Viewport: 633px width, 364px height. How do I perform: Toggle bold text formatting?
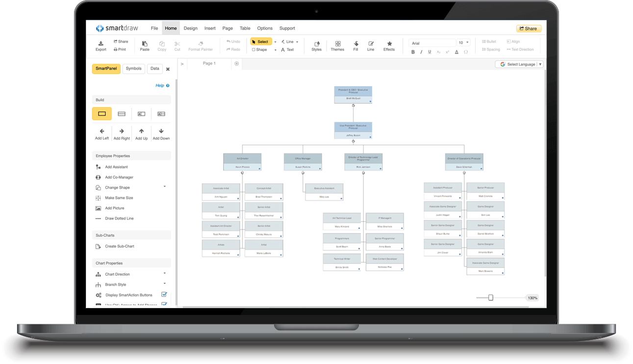tap(413, 52)
